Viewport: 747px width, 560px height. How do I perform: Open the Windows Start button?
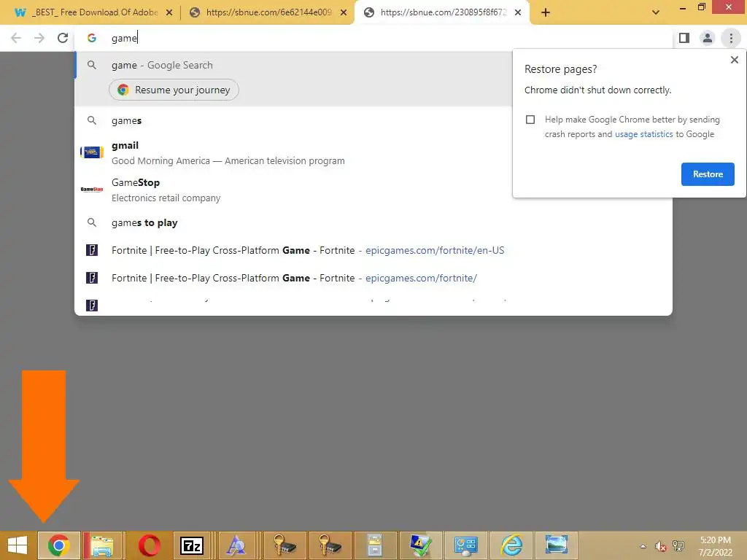click(18, 545)
